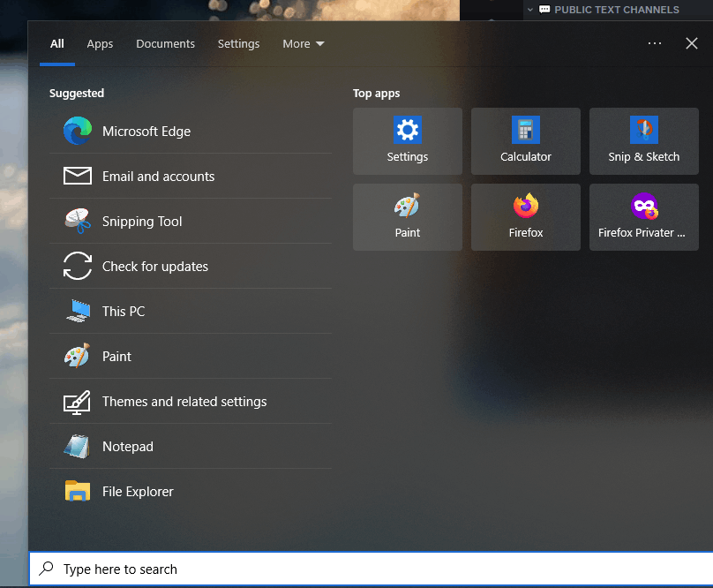Image resolution: width=713 pixels, height=588 pixels.
Task: Switch to the Apps tab
Action: [x=100, y=43]
